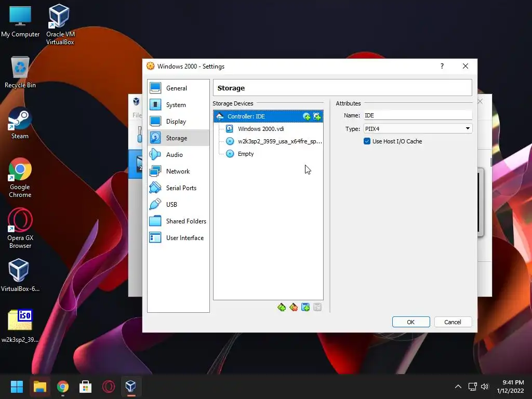Close the Windows 2000 Settings dialog
The width and height of the screenshot is (532, 399).
pyautogui.click(x=465, y=66)
